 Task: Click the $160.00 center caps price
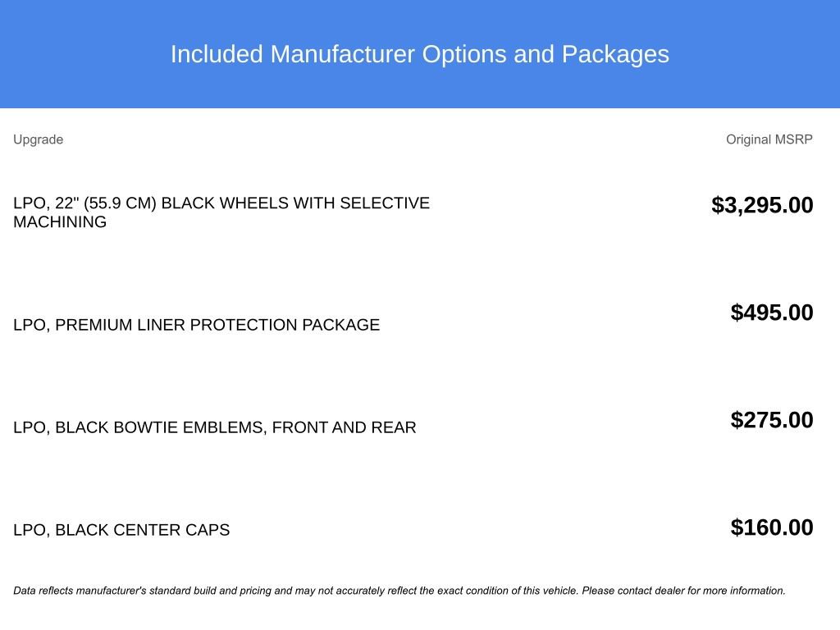(x=772, y=527)
